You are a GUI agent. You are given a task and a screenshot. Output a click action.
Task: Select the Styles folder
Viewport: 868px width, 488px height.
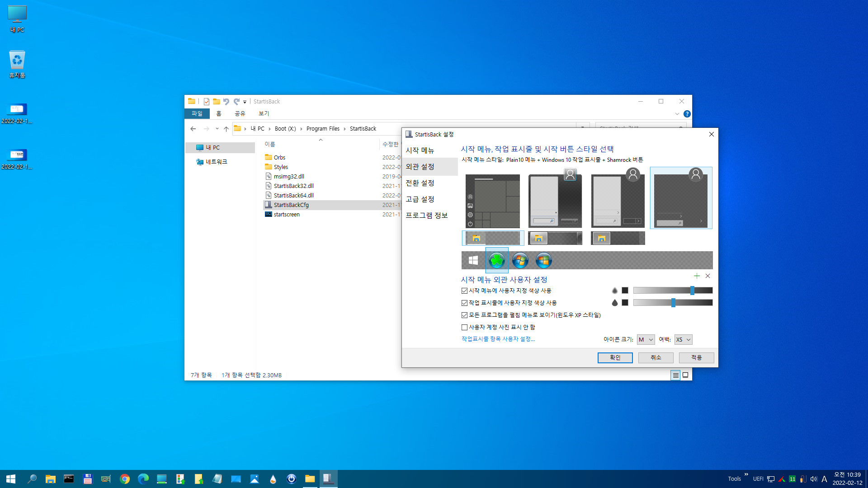tap(281, 167)
